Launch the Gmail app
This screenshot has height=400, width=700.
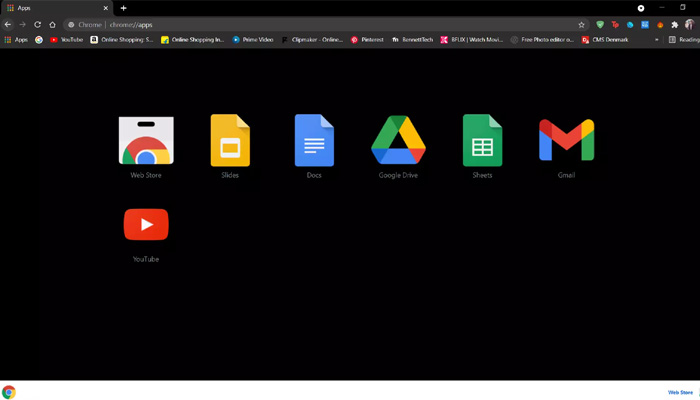pos(566,147)
